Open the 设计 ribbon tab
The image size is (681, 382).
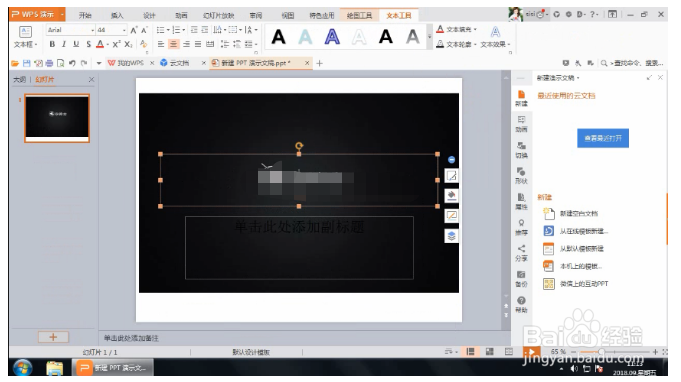(x=149, y=16)
